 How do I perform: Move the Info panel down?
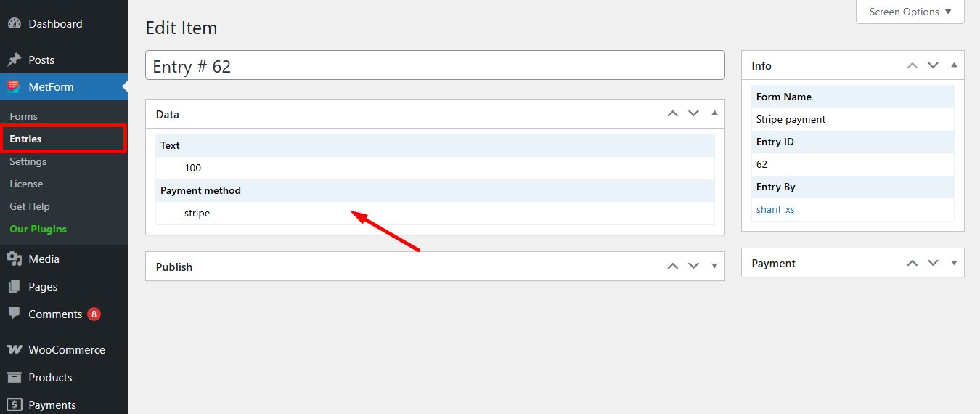(934, 65)
